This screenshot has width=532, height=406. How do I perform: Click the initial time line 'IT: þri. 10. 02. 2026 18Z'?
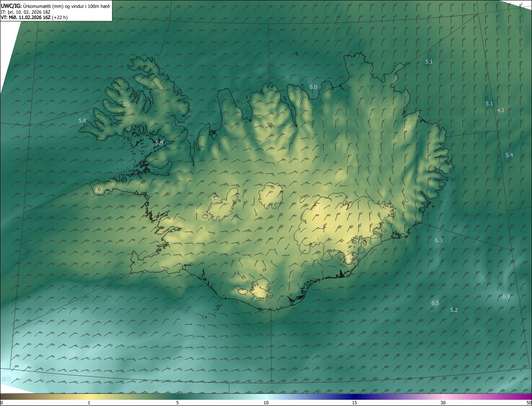pos(26,12)
